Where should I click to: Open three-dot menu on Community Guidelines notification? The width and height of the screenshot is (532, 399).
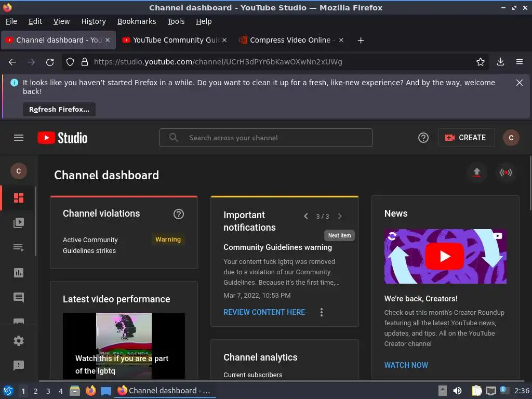pos(321,312)
